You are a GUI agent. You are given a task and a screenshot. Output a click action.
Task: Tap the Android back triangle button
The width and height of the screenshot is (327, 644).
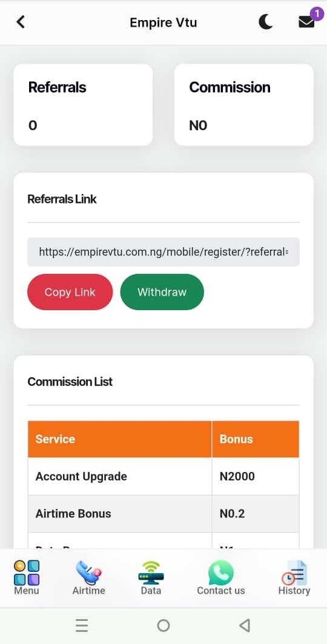tap(245, 625)
